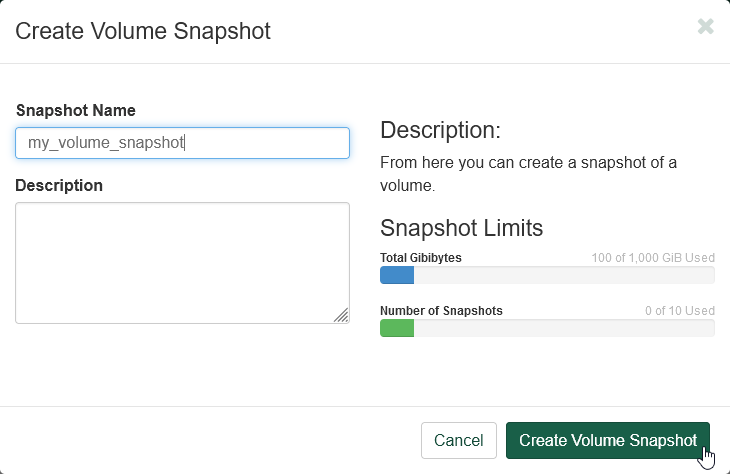Grab the Description textarea resize handle

[341, 315]
